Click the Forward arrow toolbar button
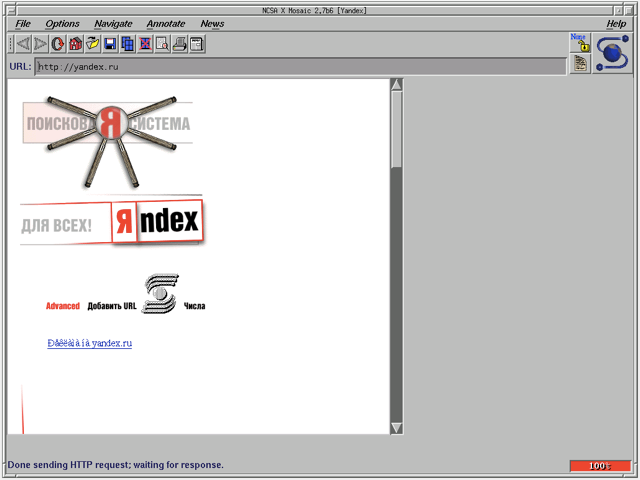Screen dimensions: 640x480 pyautogui.click(x=40, y=44)
